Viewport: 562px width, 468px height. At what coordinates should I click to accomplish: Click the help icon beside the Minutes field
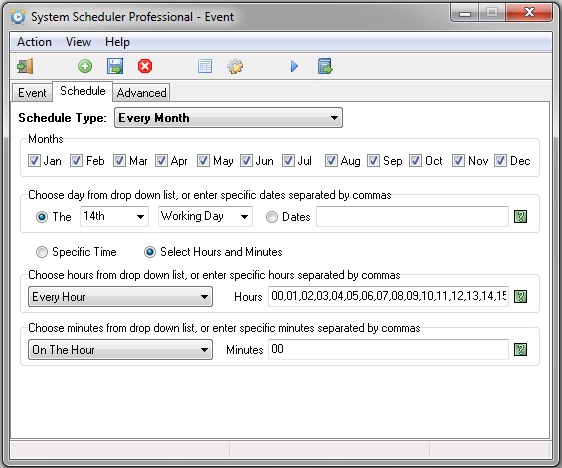(x=520, y=349)
